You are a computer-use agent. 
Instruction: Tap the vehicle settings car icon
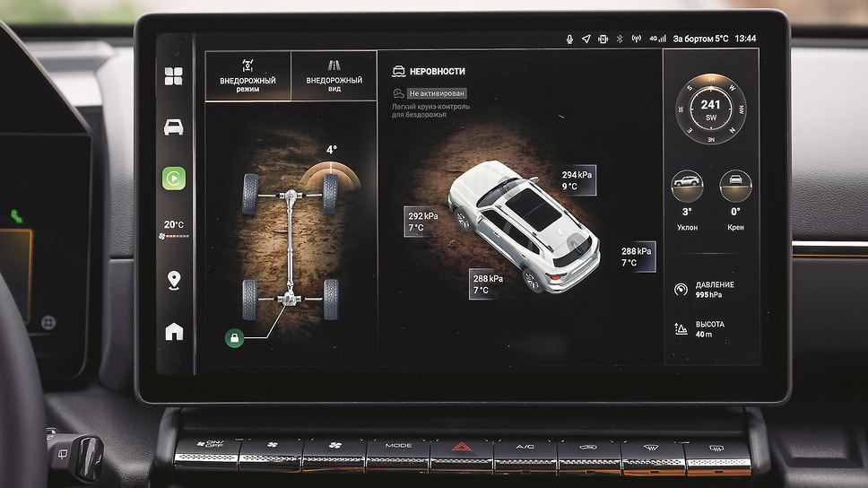(173, 127)
